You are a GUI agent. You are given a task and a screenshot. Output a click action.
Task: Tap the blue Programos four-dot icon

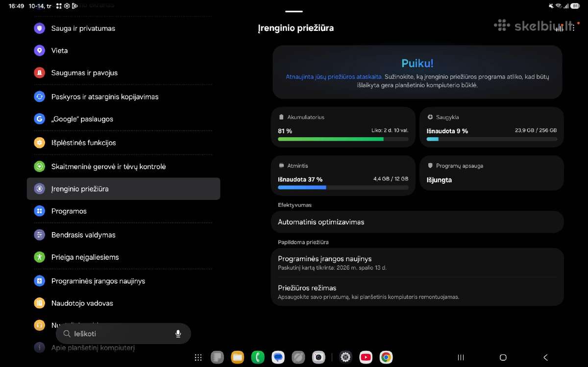coord(40,211)
